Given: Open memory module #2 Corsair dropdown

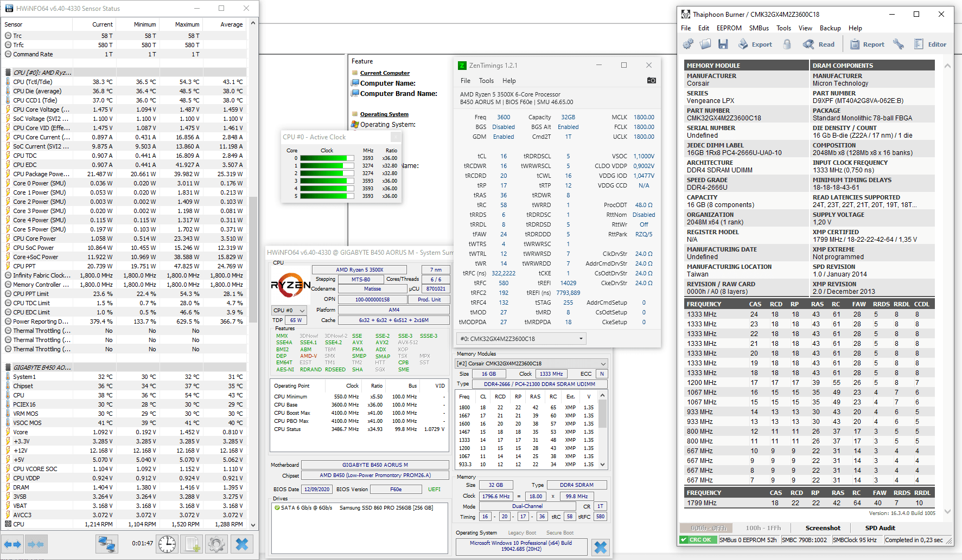Looking at the screenshot, I should (531, 363).
